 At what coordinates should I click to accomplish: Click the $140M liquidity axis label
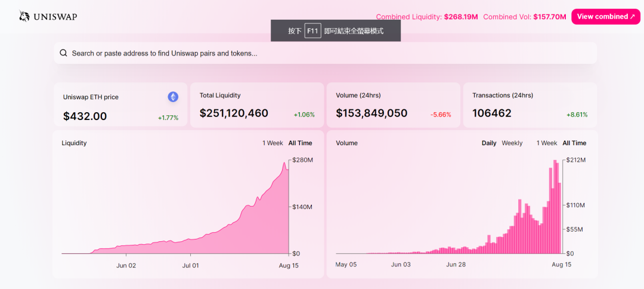pos(303,207)
